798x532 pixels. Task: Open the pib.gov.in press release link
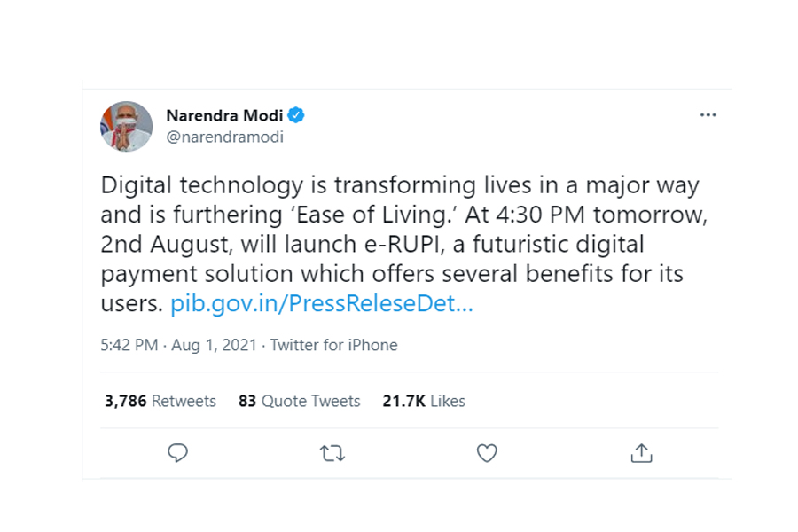[321, 303]
